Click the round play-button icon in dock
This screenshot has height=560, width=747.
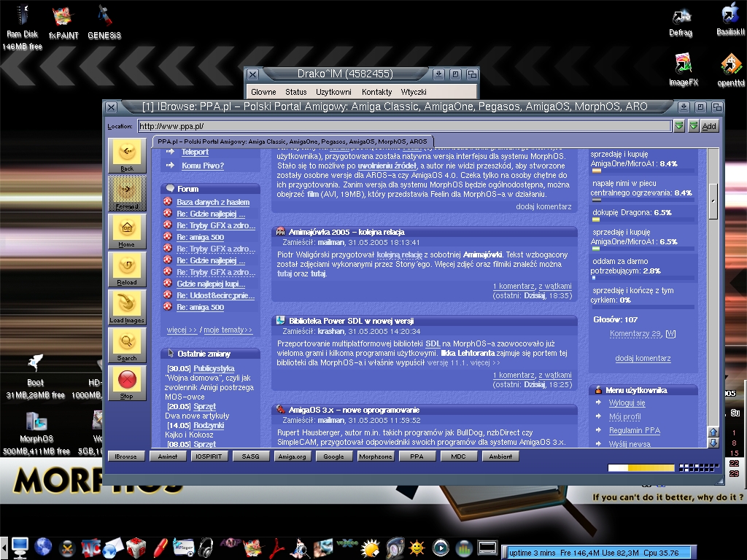tap(441, 548)
